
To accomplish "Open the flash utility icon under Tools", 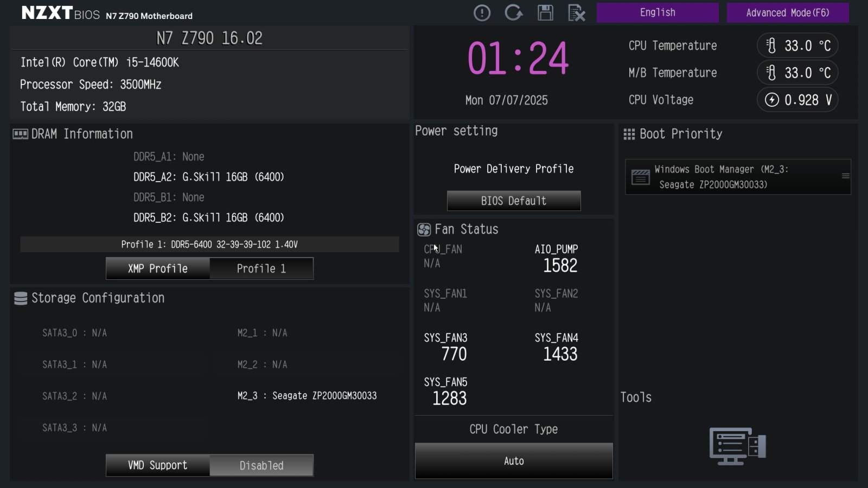I will (x=737, y=446).
